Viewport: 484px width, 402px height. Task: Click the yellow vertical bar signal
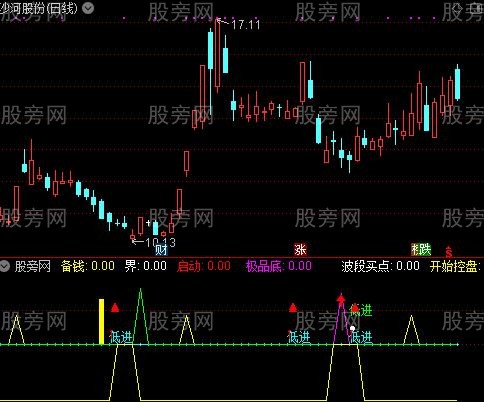click(x=102, y=322)
